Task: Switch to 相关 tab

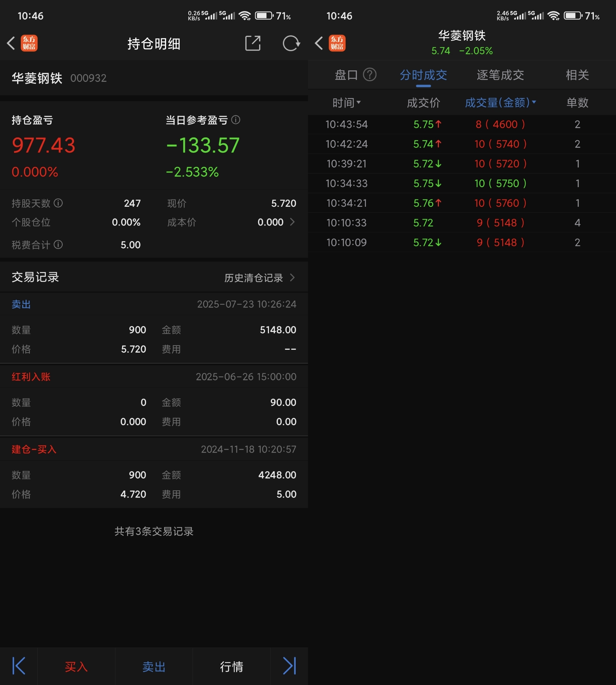Action: 577,75
